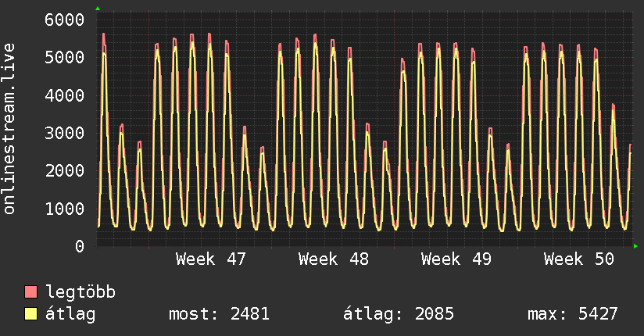Click the 6000 y-axis tick label

64,20
